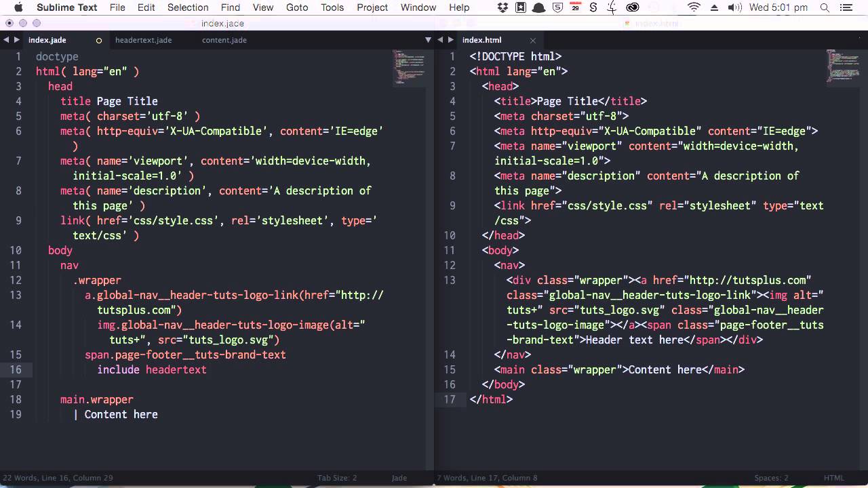Click the bookmark star menu bar icon
This screenshot has height=488, width=868.
coord(520,7)
